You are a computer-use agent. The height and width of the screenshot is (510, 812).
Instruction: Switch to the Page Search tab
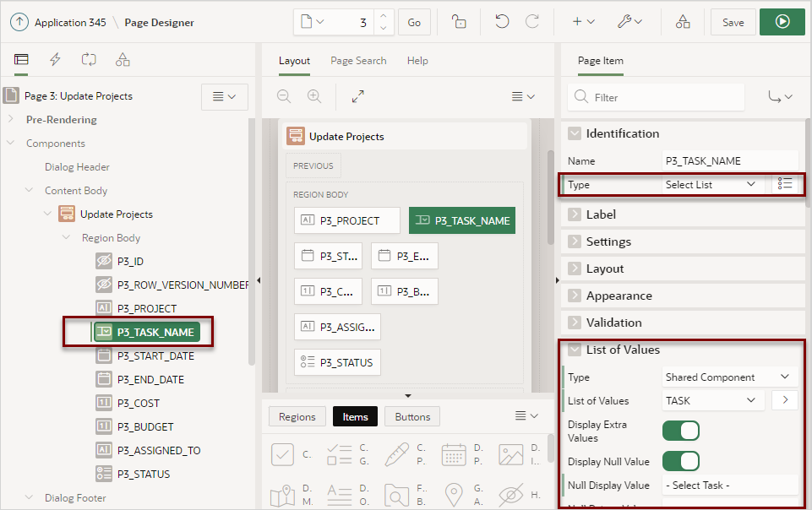pyautogui.click(x=358, y=61)
